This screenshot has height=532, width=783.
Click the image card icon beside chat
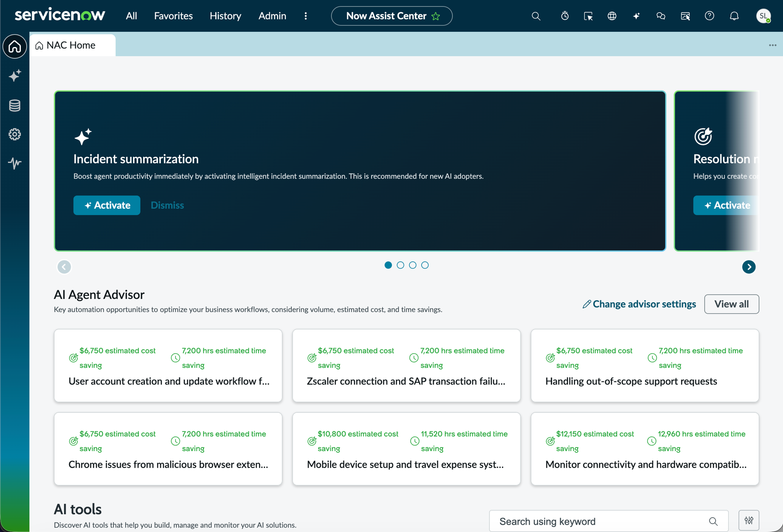point(685,16)
